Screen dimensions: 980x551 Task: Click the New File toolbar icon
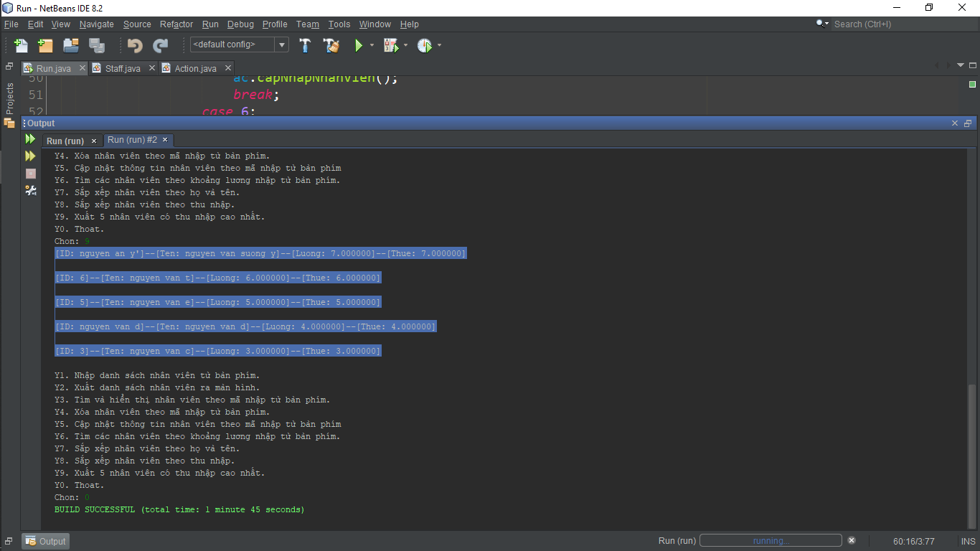tap(21, 45)
